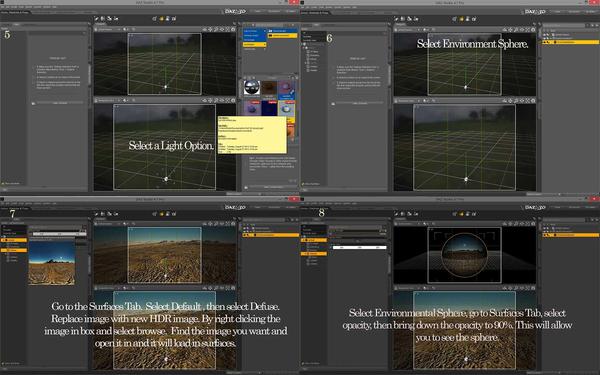This screenshot has height=375, width=600.
Task: Click the chrome sphere HDR thumbnail in step 5 library
Action: click(252, 88)
